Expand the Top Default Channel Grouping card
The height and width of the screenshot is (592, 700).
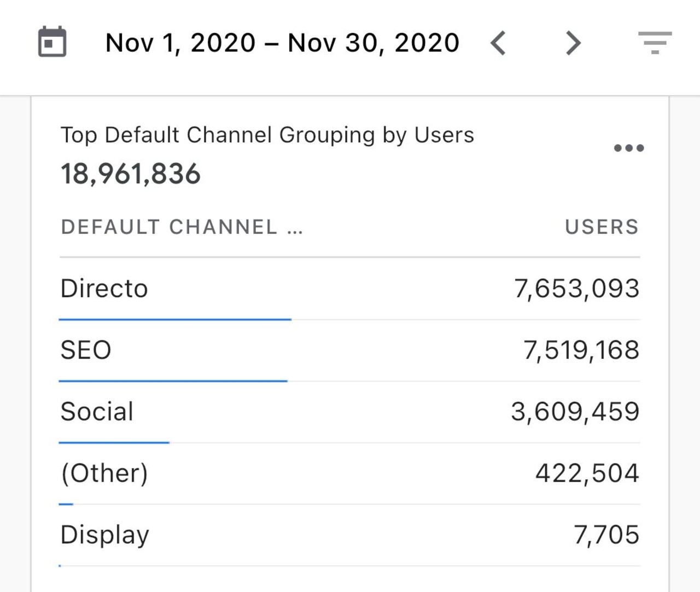267,134
